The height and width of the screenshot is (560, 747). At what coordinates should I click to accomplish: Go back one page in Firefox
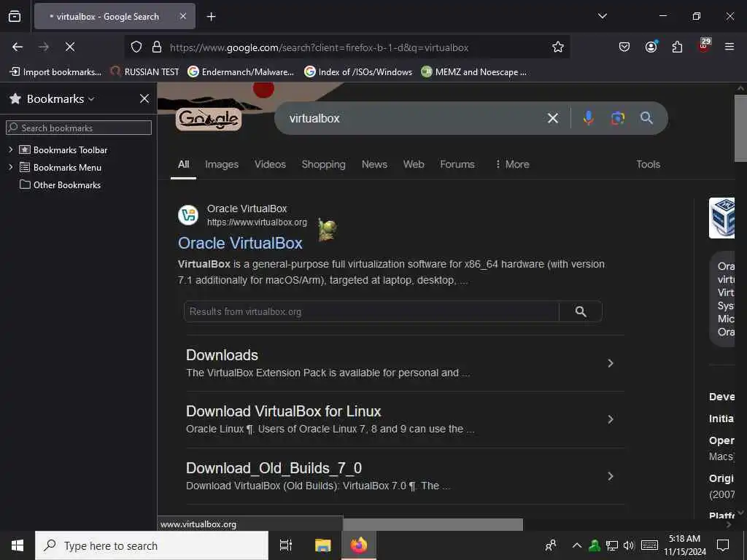(x=18, y=47)
